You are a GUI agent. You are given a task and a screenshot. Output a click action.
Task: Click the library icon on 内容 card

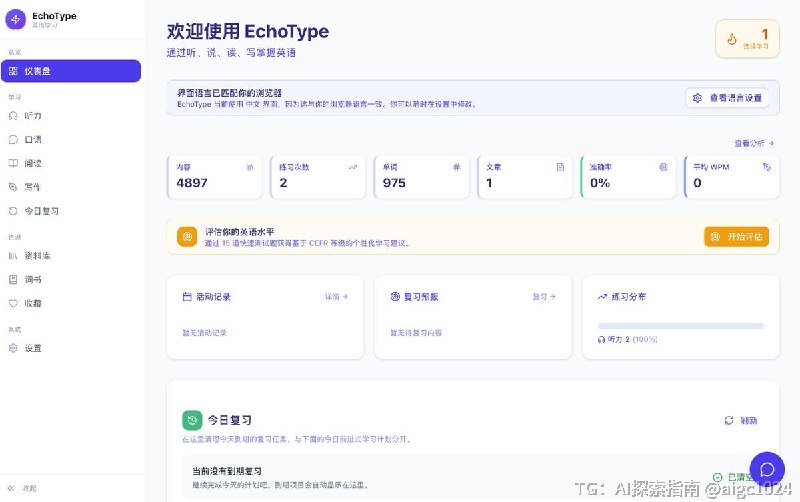pyautogui.click(x=250, y=167)
